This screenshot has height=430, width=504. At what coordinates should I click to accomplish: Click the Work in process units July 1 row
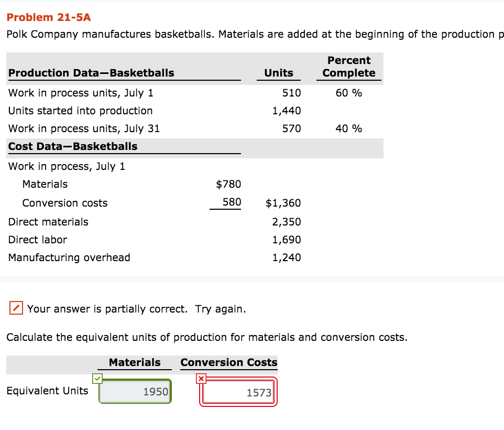pos(81,93)
